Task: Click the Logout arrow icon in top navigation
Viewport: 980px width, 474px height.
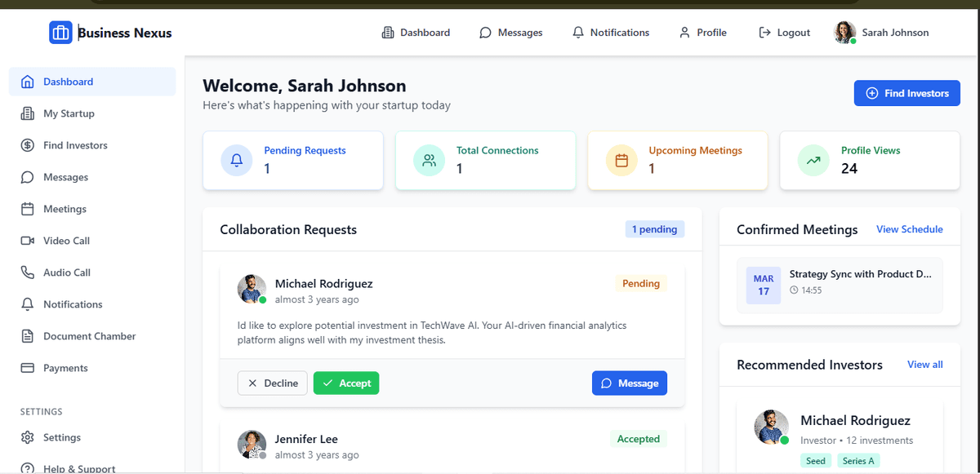Action: coord(764,33)
